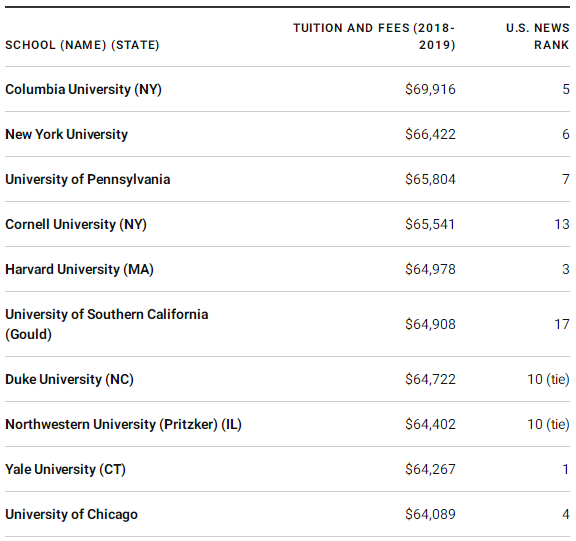The height and width of the screenshot is (541, 576).
Task: Select Duke's 10 (tie) rank cell
Action: click(548, 379)
